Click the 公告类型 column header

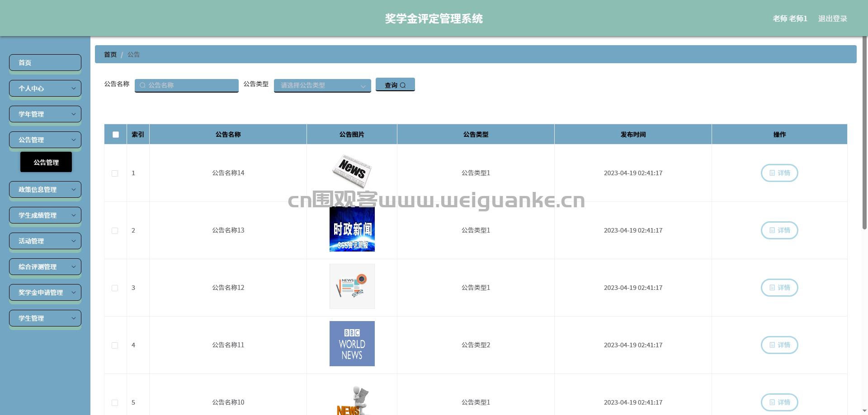476,135
